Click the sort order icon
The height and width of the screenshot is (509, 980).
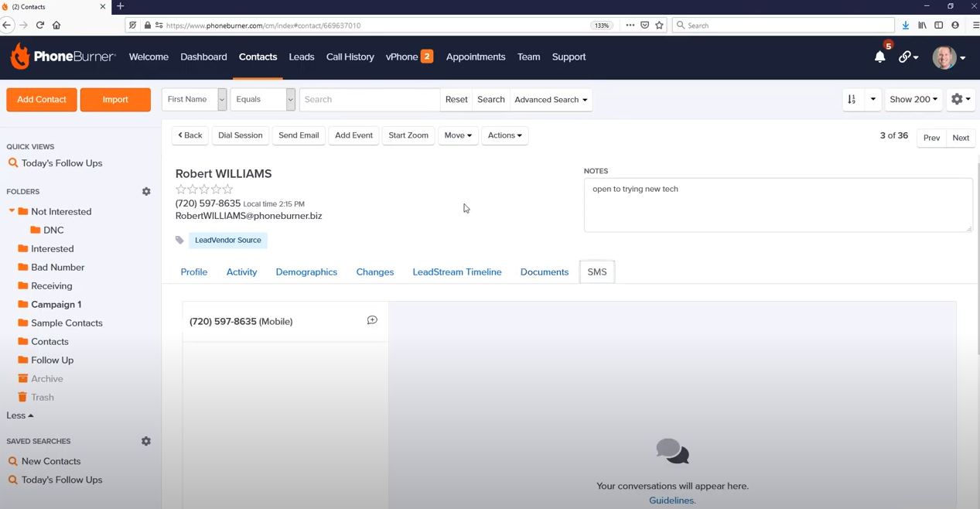tap(852, 99)
